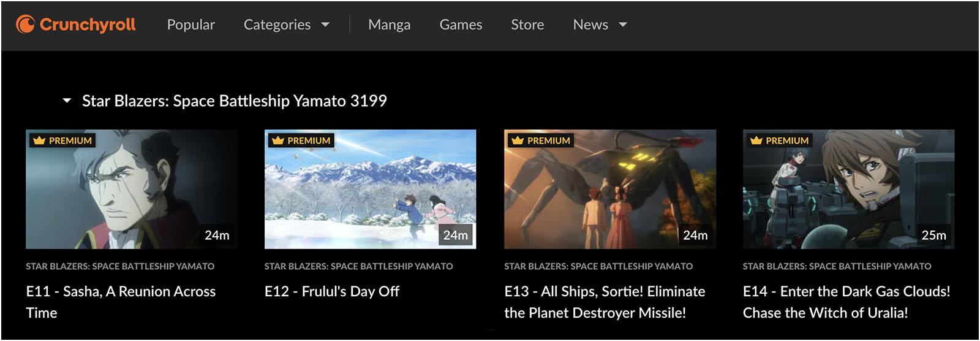The height and width of the screenshot is (341, 980).
Task: Visit the Store menu item
Action: [527, 25]
